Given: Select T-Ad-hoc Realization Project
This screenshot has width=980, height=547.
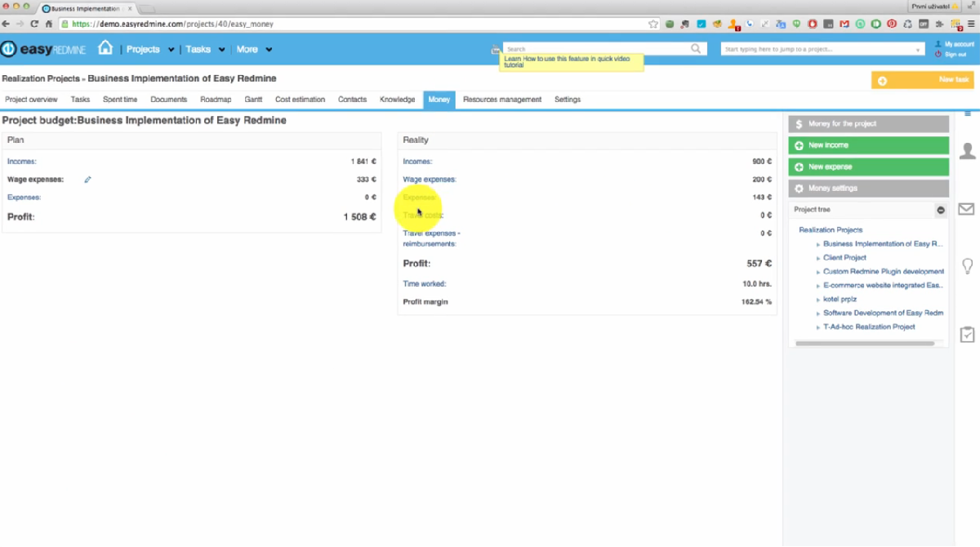Looking at the screenshot, I should (x=869, y=327).
